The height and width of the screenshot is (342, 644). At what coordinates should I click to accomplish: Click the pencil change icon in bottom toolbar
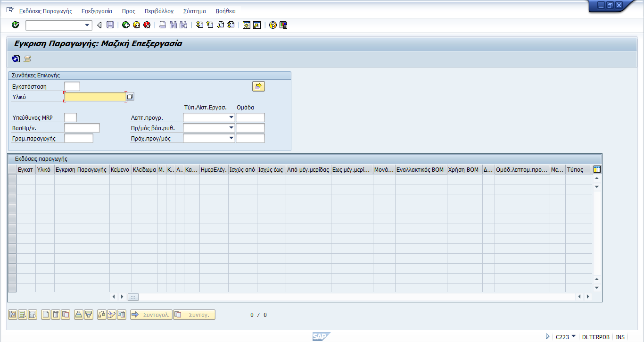point(112,315)
